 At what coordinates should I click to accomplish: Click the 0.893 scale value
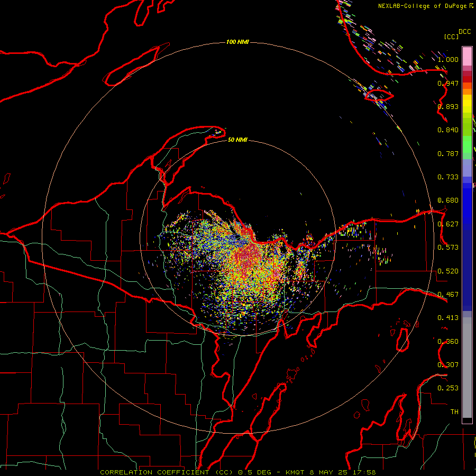point(448,106)
